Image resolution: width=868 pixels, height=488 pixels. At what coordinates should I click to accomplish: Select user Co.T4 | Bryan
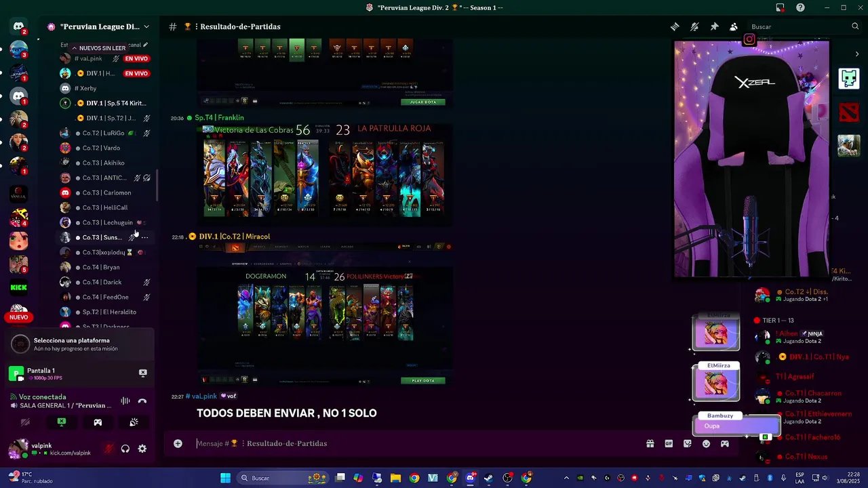point(101,267)
